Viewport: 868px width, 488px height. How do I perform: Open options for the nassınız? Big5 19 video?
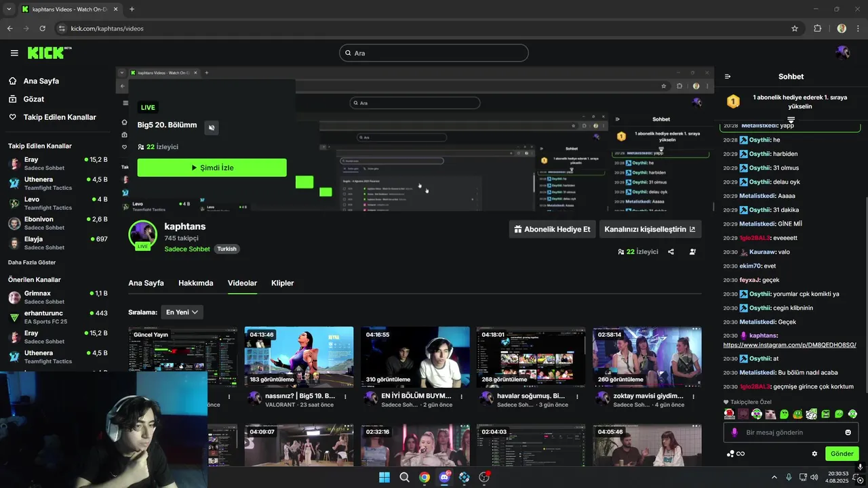tap(346, 396)
